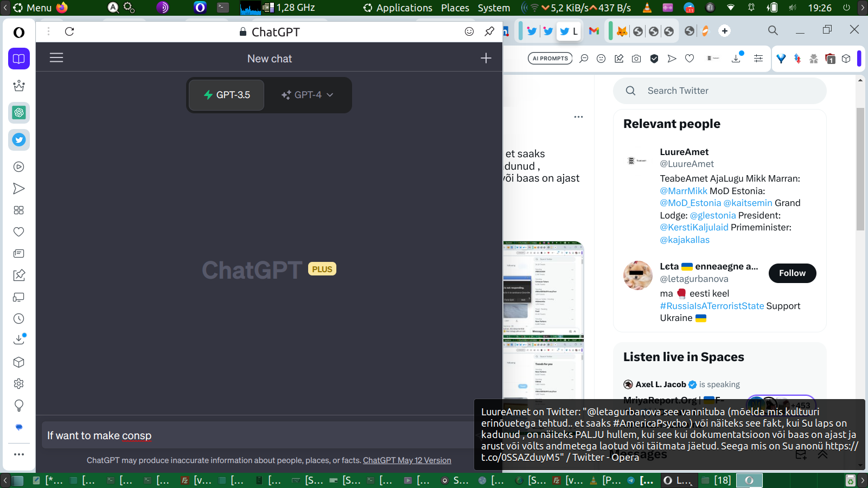The width and height of the screenshot is (868, 488).
Task: Open the bookmarks book icon in Opera sidebar
Action: click(19, 59)
